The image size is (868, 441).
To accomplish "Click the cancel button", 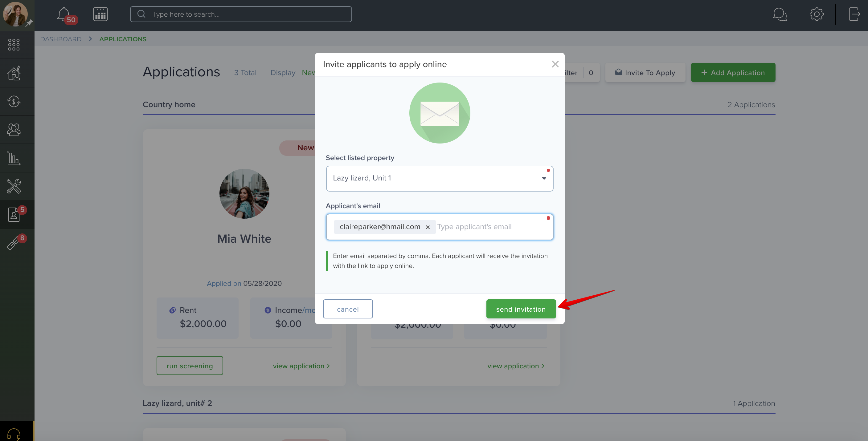I will pyautogui.click(x=348, y=309).
